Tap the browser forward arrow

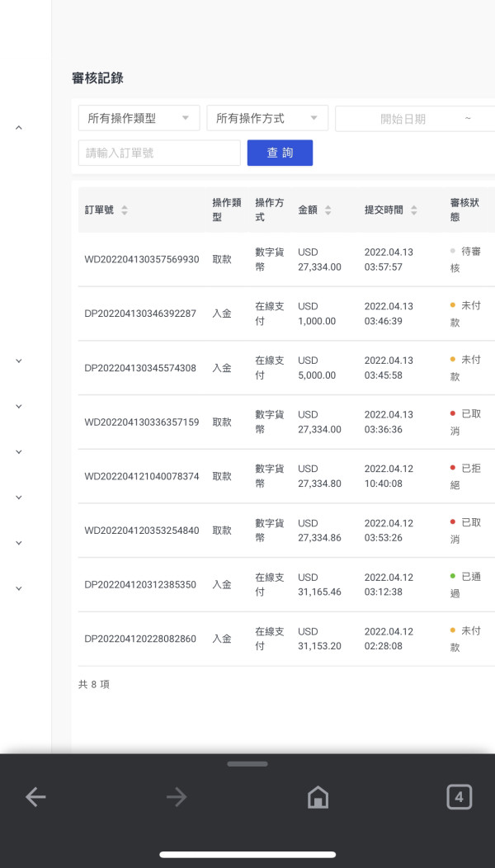176,796
